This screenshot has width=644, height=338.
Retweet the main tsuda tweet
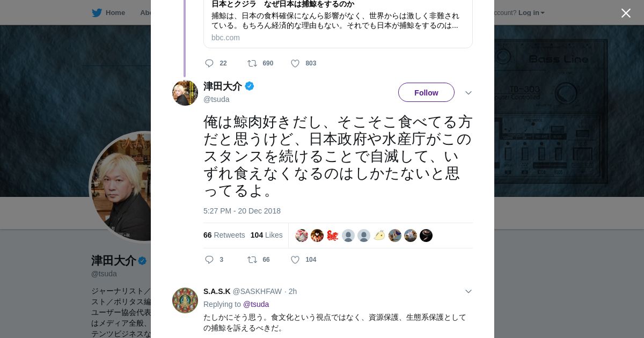tap(252, 260)
